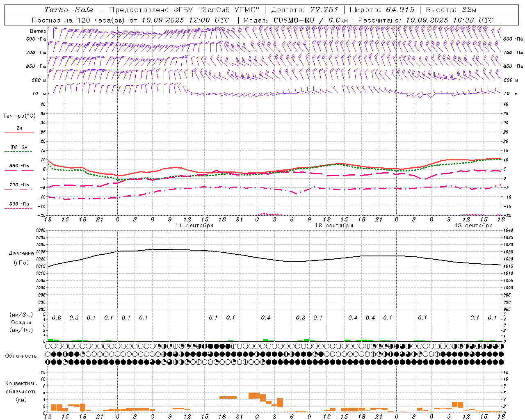Click the "Модель COSMO-RU / 6.6км" text
Image resolution: width=525 pixels, height=420 pixels.
point(295,20)
